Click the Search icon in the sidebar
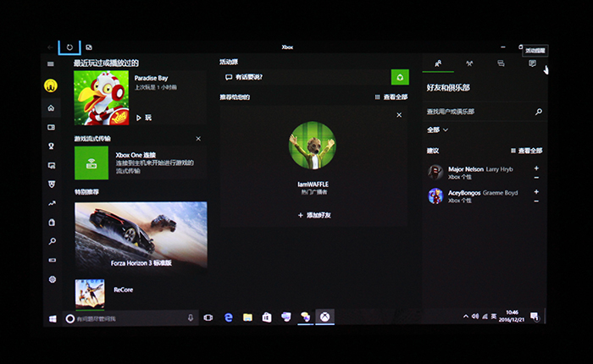Screen dimensions: 593x364 51,241
